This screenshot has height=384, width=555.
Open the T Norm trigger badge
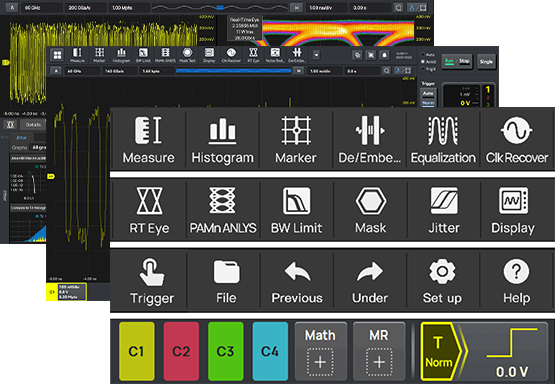440,351
